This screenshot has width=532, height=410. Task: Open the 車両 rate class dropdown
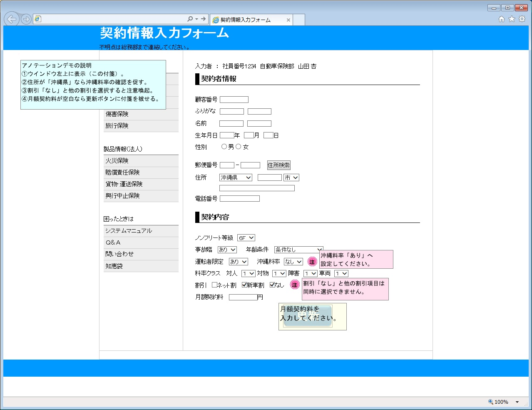tap(341, 274)
